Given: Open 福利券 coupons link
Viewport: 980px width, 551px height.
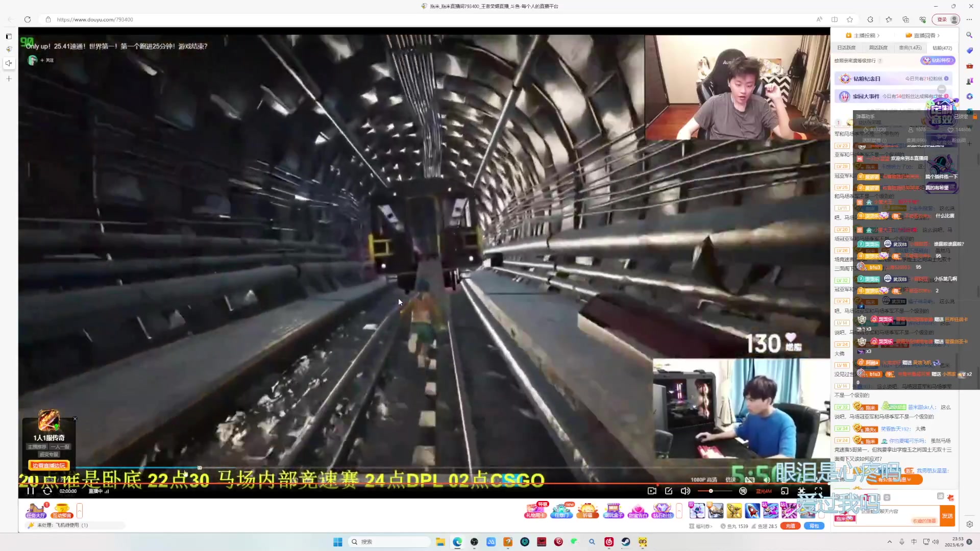Looking at the screenshot, I should (700, 526).
